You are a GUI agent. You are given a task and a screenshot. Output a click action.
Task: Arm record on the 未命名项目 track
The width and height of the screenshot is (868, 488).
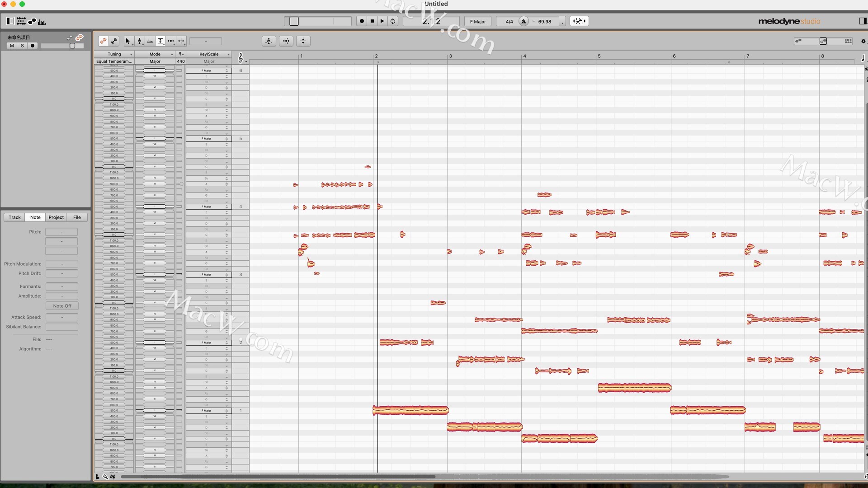tap(33, 46)
